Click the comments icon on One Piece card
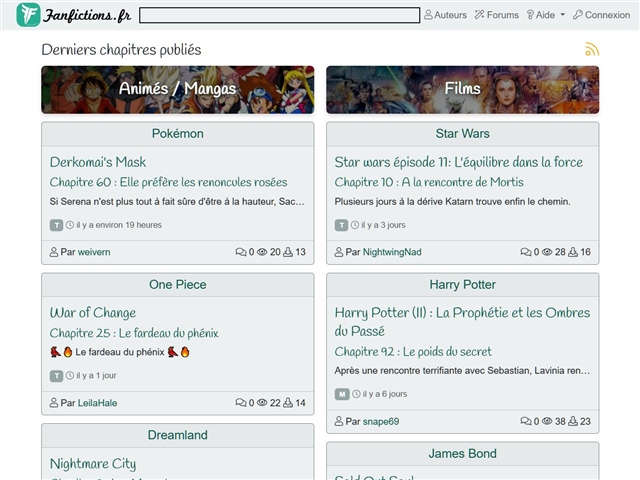This screenshot has height=480, width=640. [x=241, y=403]
